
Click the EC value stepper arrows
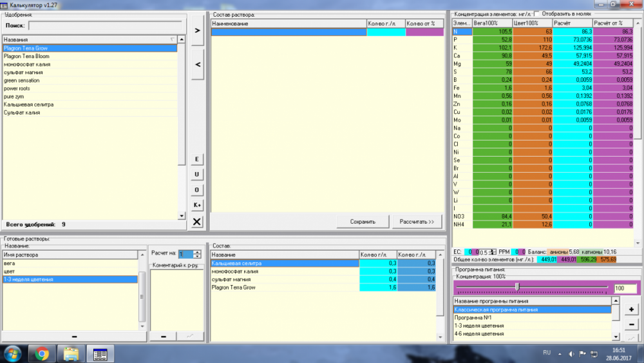492,252
